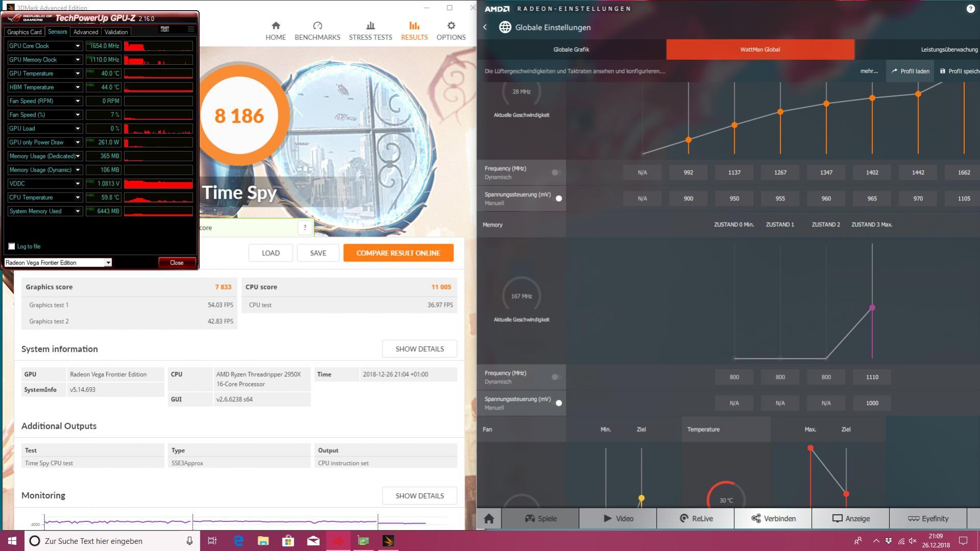Click GPU state point at 1442 MHz
Image resolution: width=980 pixels, height=551 pixels.
[x=918, y=94]
